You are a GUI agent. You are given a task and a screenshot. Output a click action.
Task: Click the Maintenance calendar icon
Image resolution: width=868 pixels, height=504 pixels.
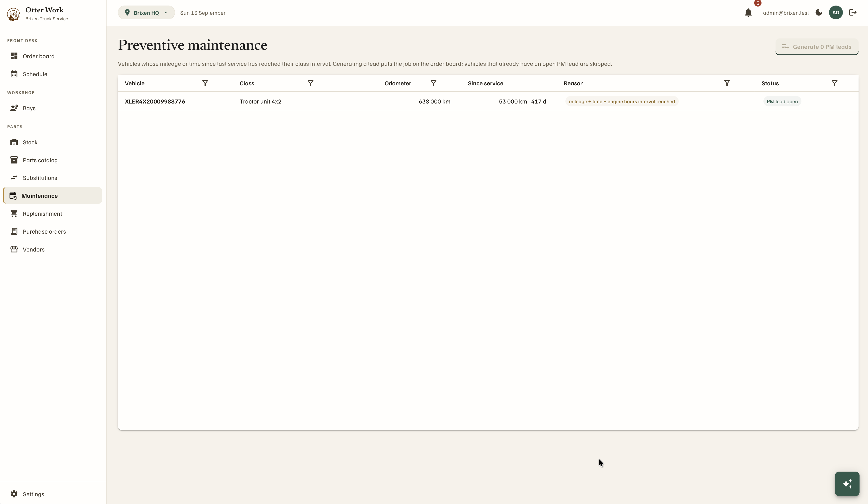[13, 196]
